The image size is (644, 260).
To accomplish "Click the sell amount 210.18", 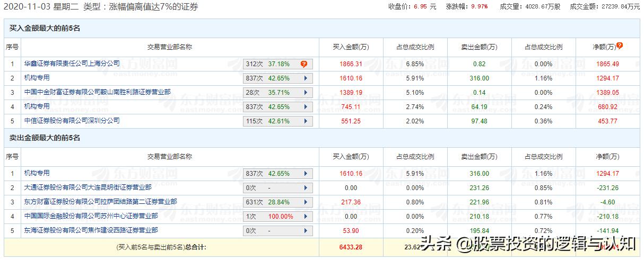I will click(479, 217).
